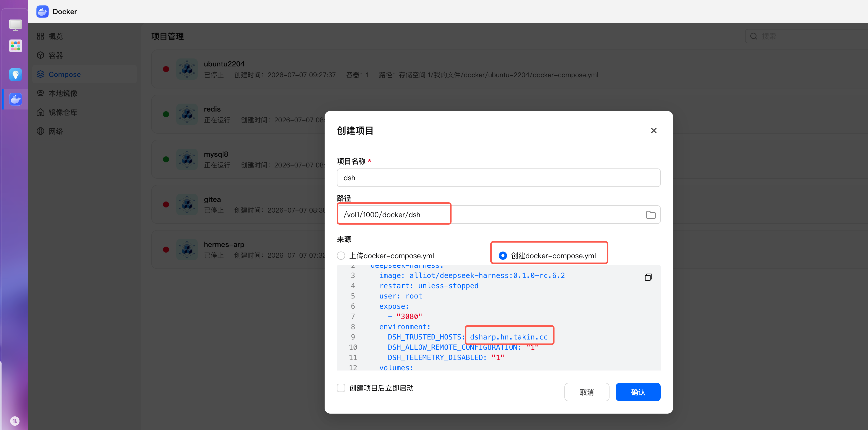Click the restart: unless-stopped line in editor
The height and width of the screenshot is (430, 868).
[x=429, y=286]
